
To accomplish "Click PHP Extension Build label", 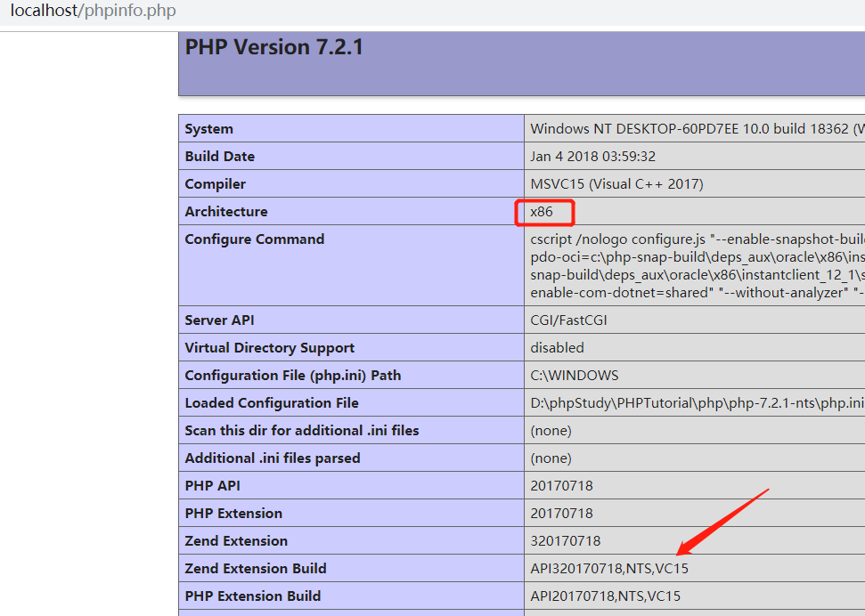I will pyautogui.click(x=253, y=596).
